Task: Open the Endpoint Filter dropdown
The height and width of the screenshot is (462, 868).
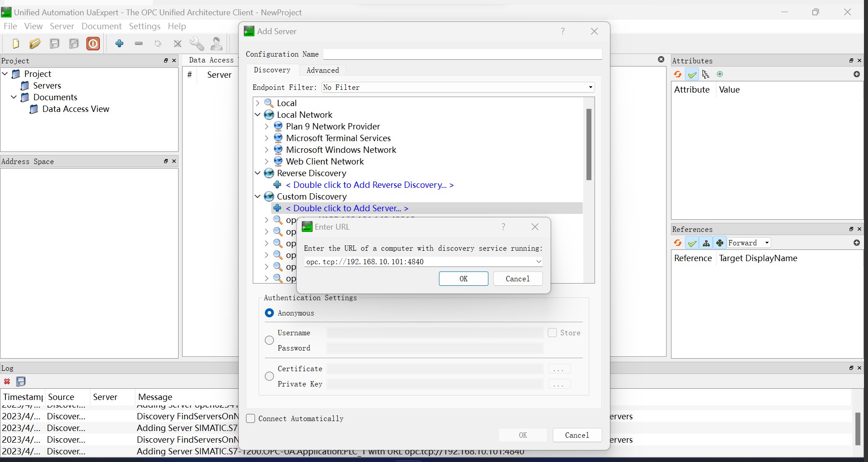Action: [458, 87]
